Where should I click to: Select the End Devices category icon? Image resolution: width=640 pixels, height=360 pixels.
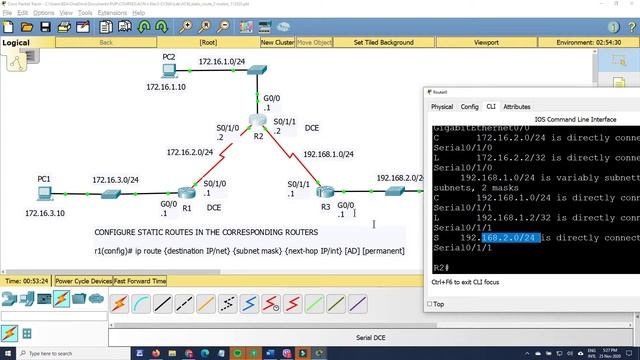point(27,299)
